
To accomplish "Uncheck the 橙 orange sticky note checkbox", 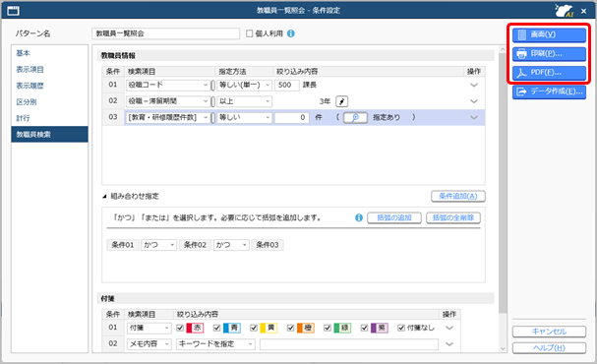I will click(290, 328).
